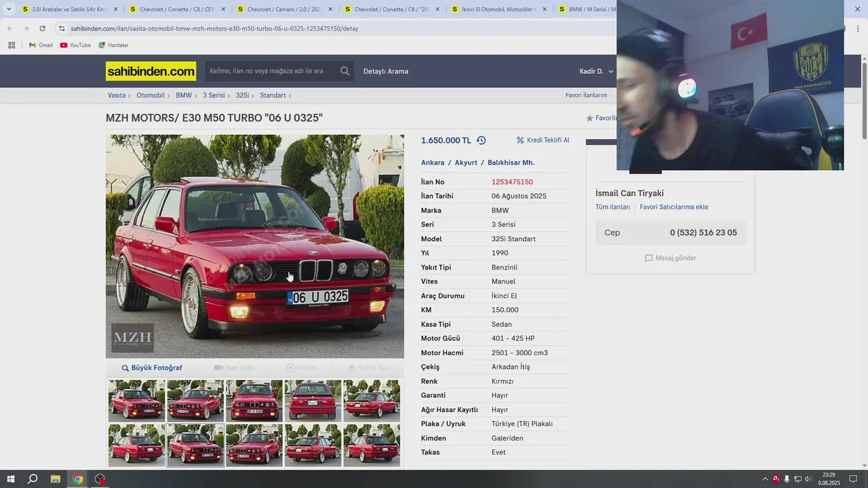Viewport: 868px width, 488px height.
Task: Click Otomobil breadcrumb link
Action: (151, 96)
